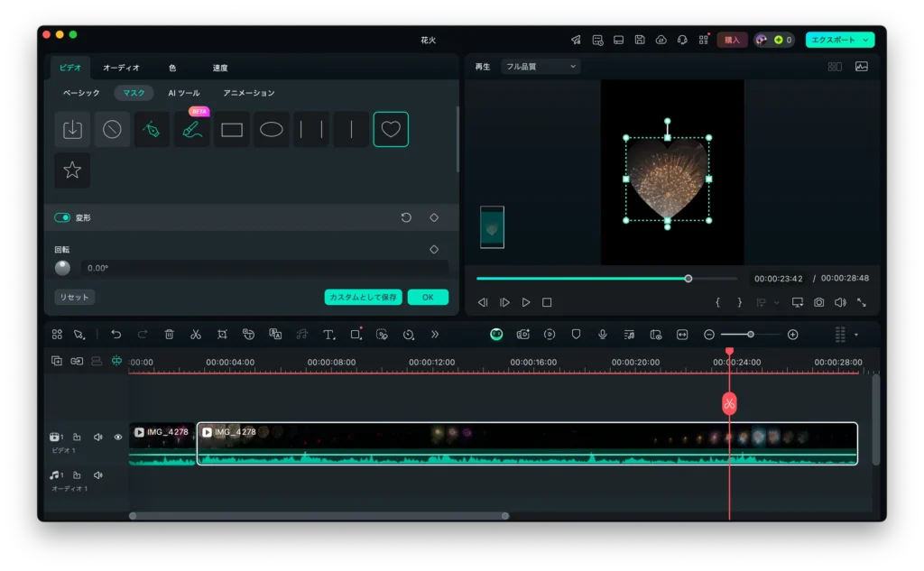924x571 pixels.
Task: Click the split scissors icon in toolbar
Action: tap(195, 335)
